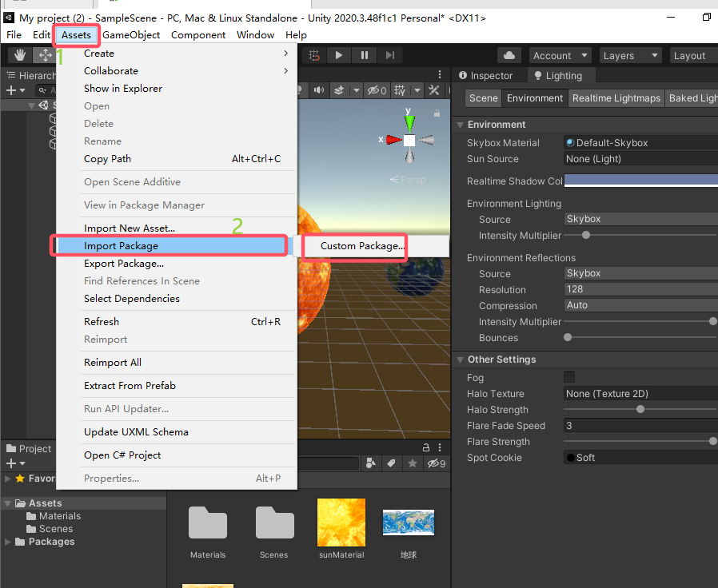Switch to the Inspector tab
The height and width of the screenshot is (588, 718).
point(486,76)
